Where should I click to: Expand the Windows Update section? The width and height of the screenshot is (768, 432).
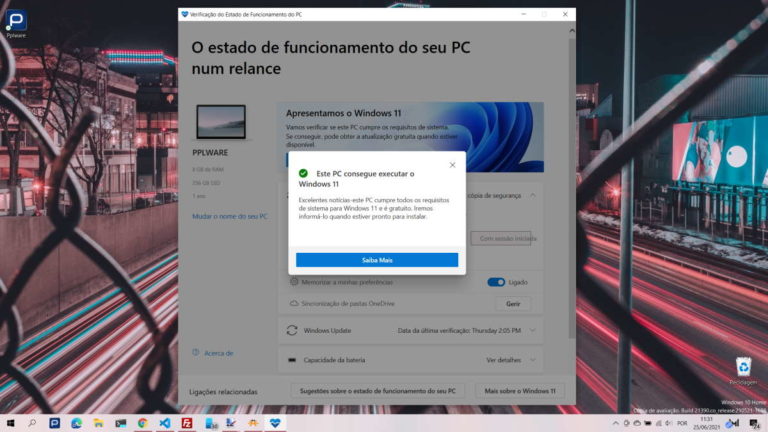point(533,330)
